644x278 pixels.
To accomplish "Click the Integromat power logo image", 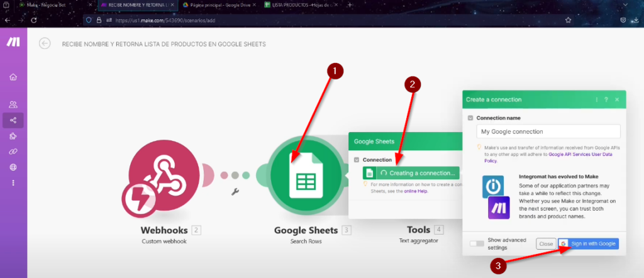I will pos(493,186).
